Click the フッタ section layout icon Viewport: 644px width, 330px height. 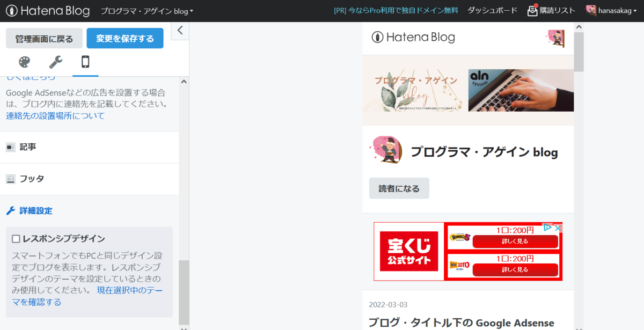(x=11, y=179)
